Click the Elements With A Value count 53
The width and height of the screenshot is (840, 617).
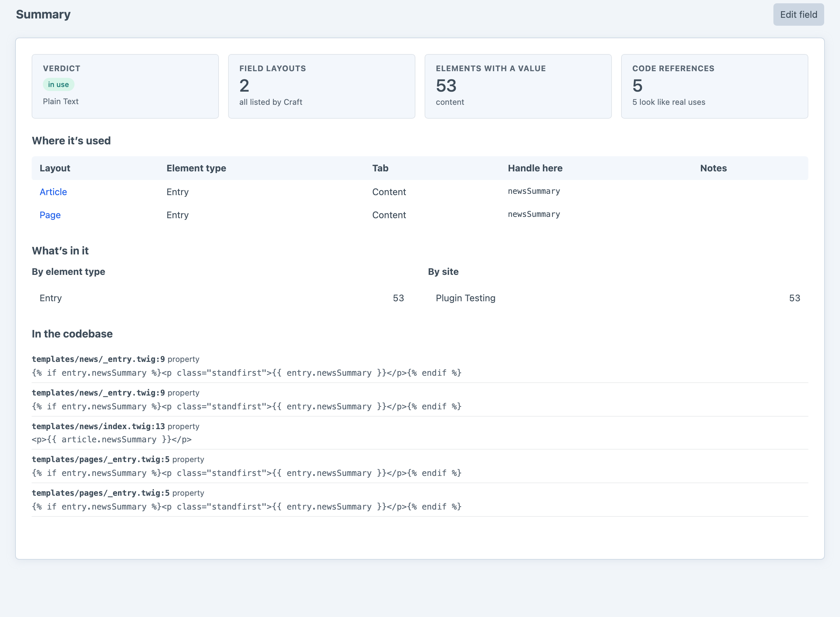click(446, 86)
